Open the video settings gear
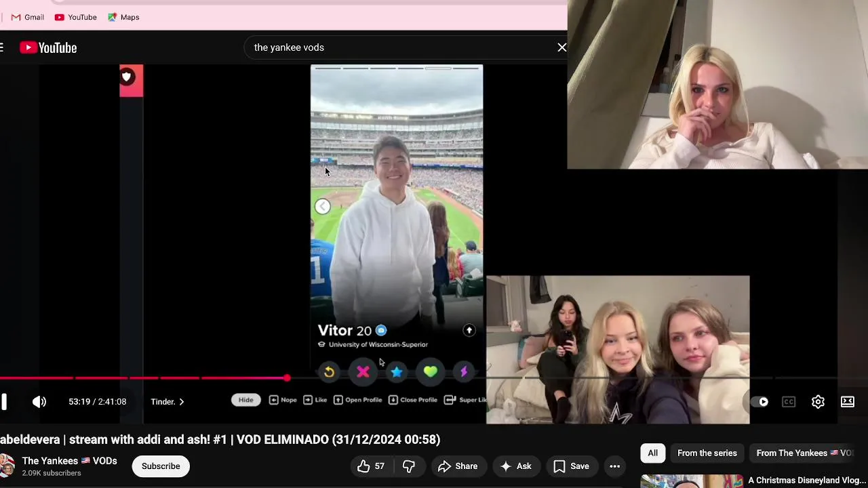 coord(818,402)
